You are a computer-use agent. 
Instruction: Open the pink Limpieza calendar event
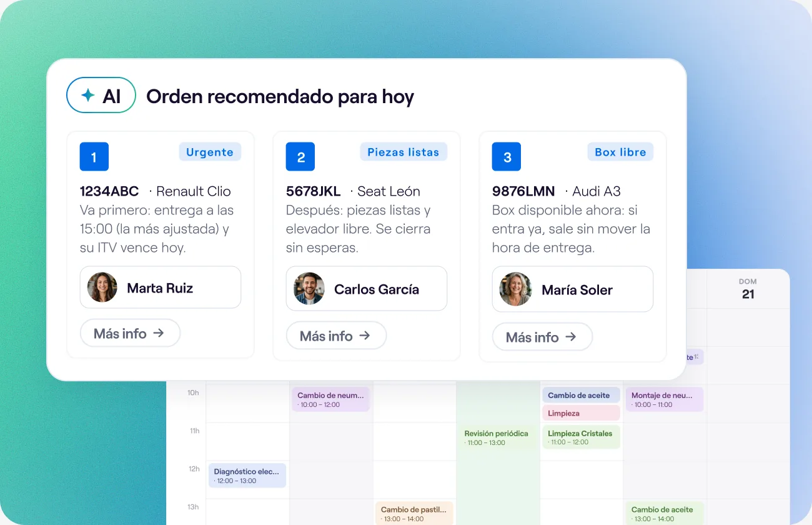pyautogui.click(x=580, y=413)
